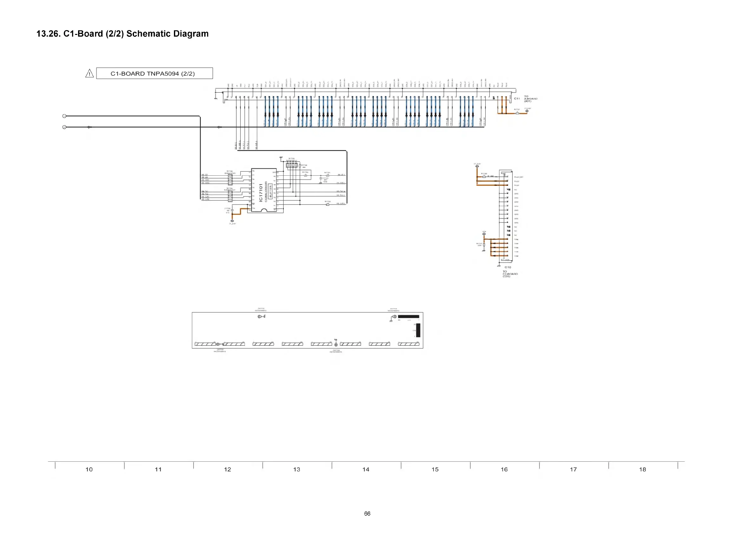Click the C1_3.3V test point under IC17101
Image resolution: width=756 pixels, height=534 pixels.
pyautogui.click(x=232, y=221)
